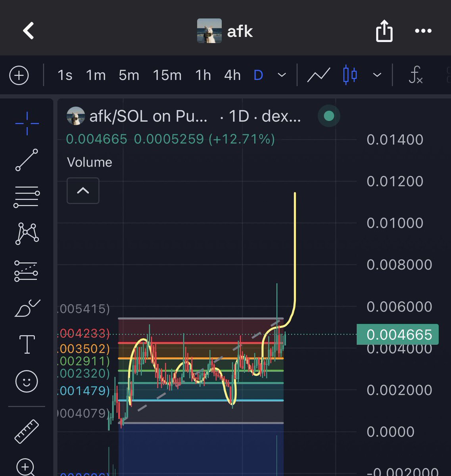The width and height of the screenshot is (451, 476).
Task: Expand the timeframe dropdown chevron
Action: pos(282,75)
